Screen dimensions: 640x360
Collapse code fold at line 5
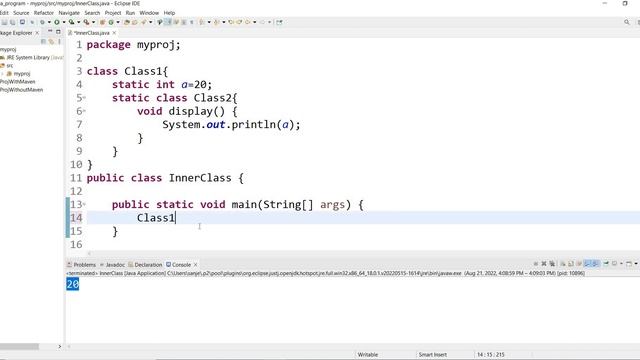tap(84, 98)
